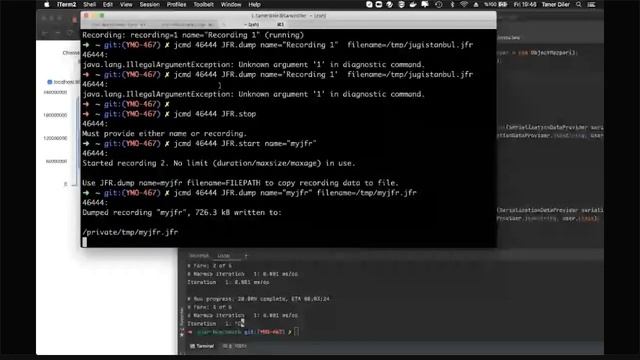Click the browser window forward arrow

[x=58, y=33]
